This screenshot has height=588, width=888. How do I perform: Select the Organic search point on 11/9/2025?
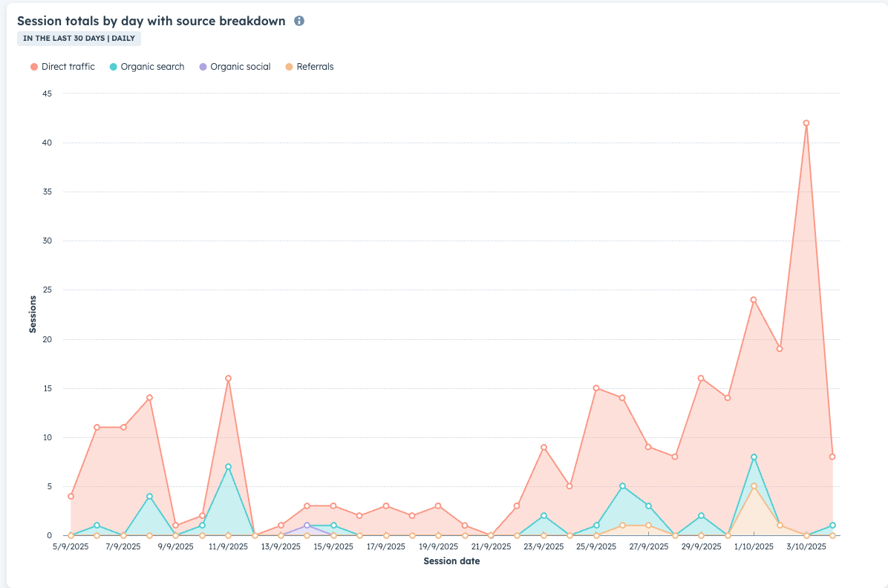click(x=228, y=467)
